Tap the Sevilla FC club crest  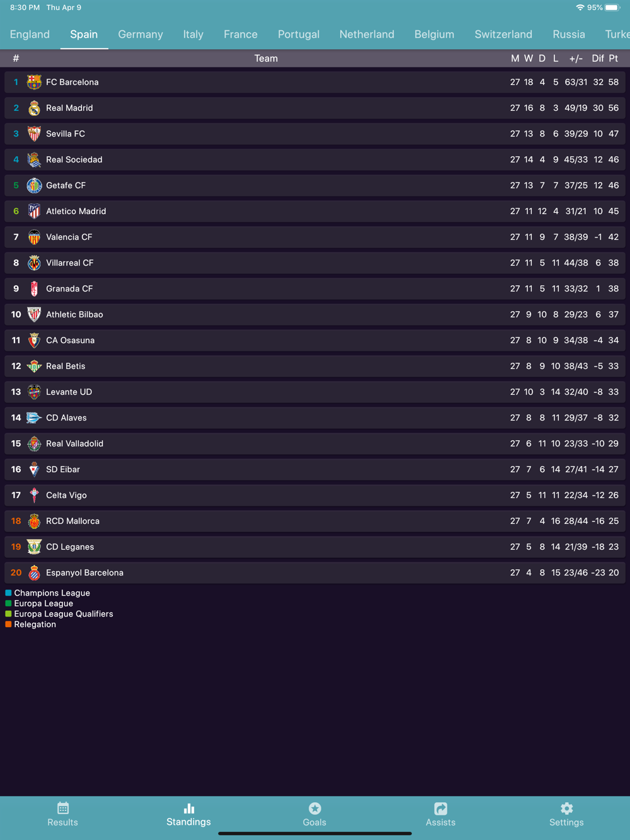[x=34, y=133]
